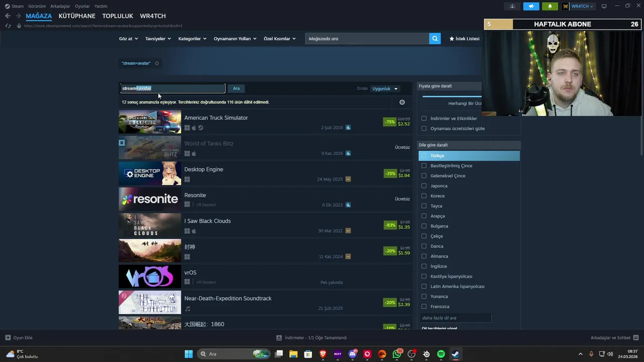Screen dimensions: 644x362
Task: Click the İndirmeler downloads status
Action: pos(311,338)
